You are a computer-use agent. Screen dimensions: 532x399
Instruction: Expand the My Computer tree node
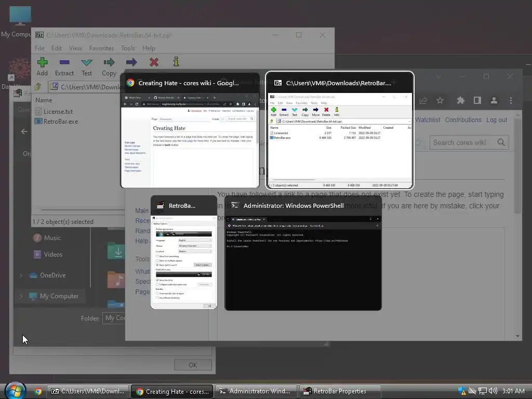click(x=21, y=296)
